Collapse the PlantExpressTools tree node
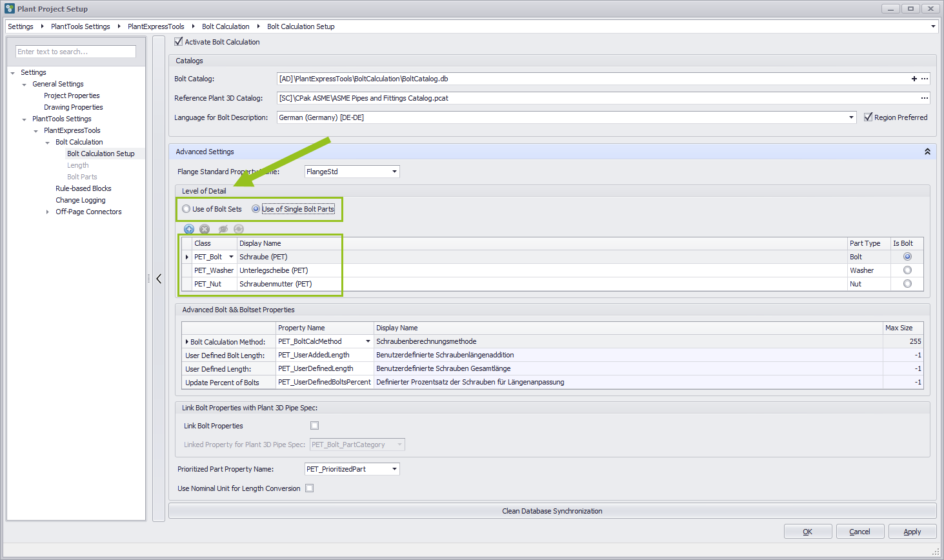 [x=35, y=131]
